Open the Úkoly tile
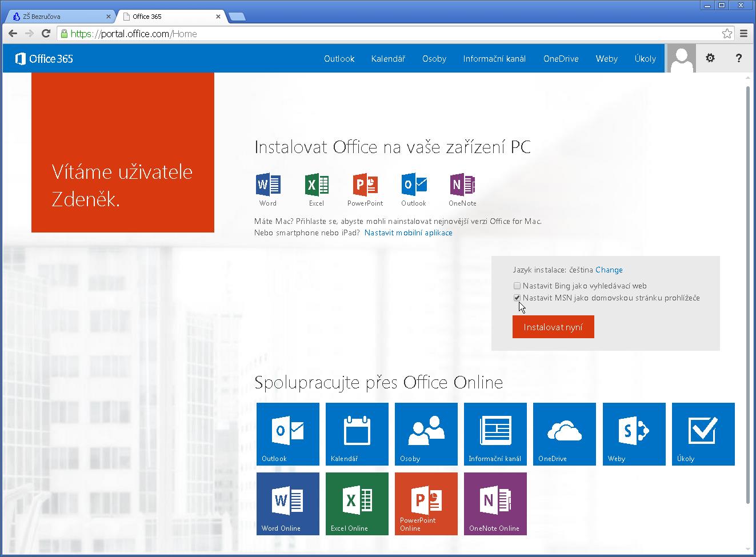The height and width of the screenshot is (557, 756). click(x=703, y=434)
